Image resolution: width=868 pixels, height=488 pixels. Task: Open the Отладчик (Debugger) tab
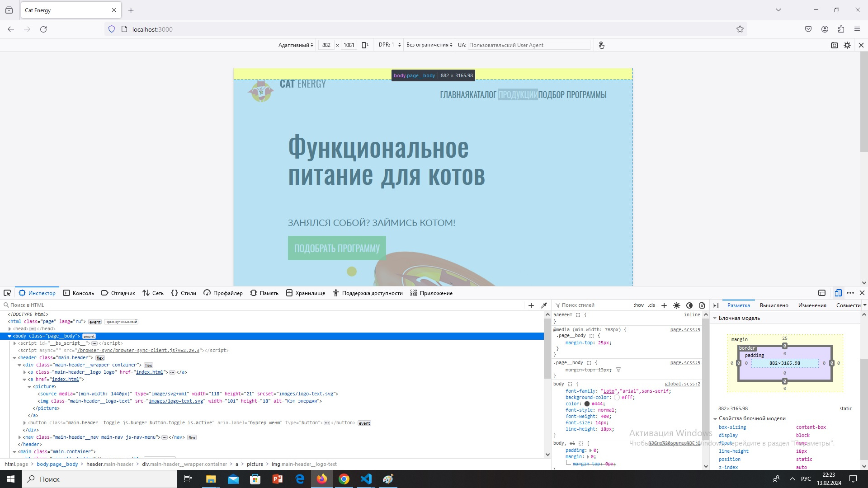[118, 293]
